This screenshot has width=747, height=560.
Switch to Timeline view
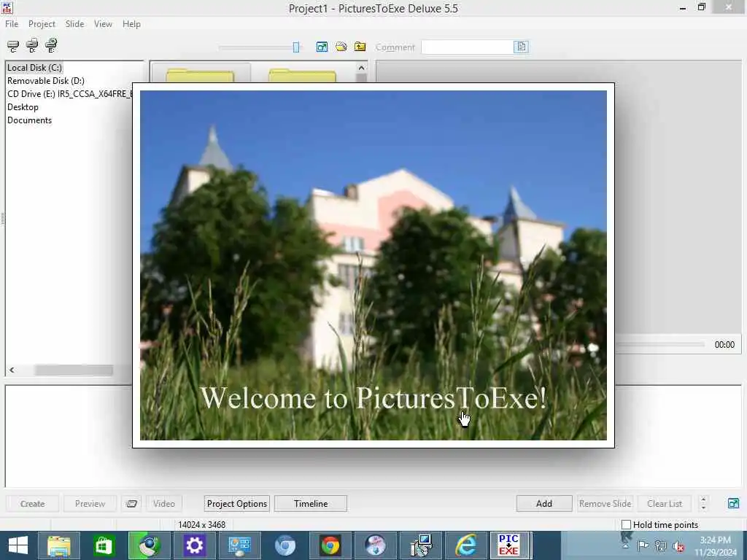tap(311, 503)
